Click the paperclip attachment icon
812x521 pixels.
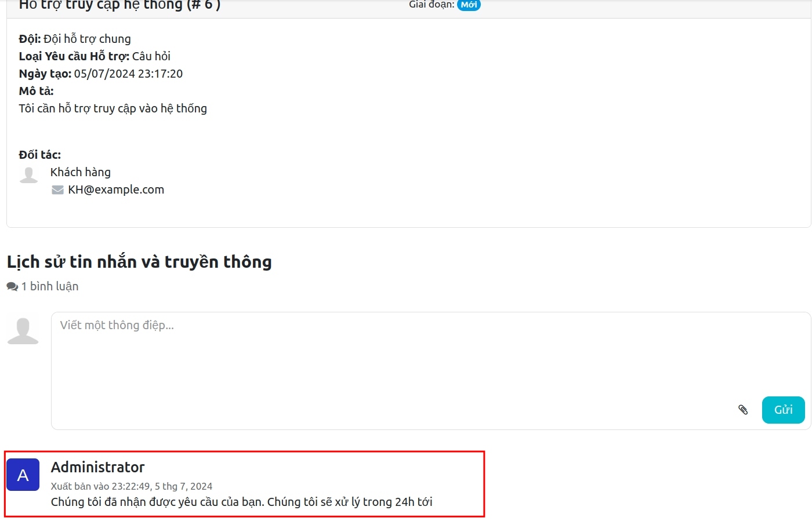point(743,410)
